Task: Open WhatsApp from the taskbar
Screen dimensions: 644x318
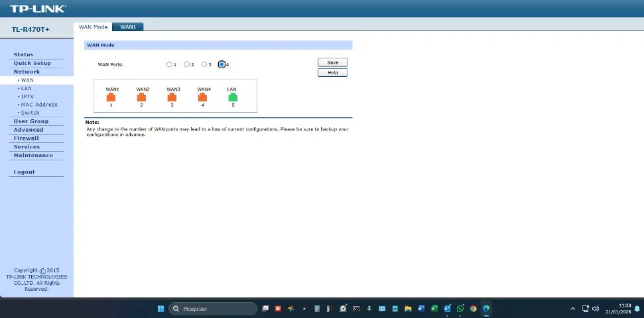Action: click(x=460, y=309)
